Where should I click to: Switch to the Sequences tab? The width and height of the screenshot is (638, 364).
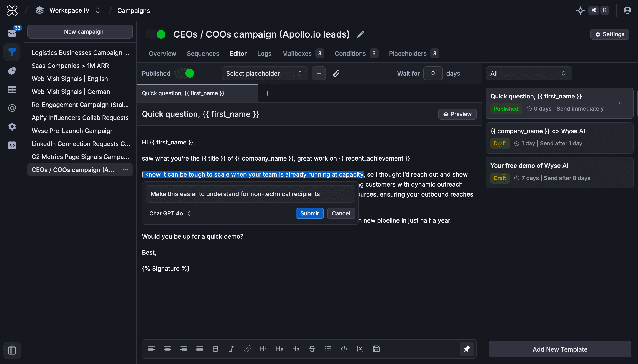203,54
